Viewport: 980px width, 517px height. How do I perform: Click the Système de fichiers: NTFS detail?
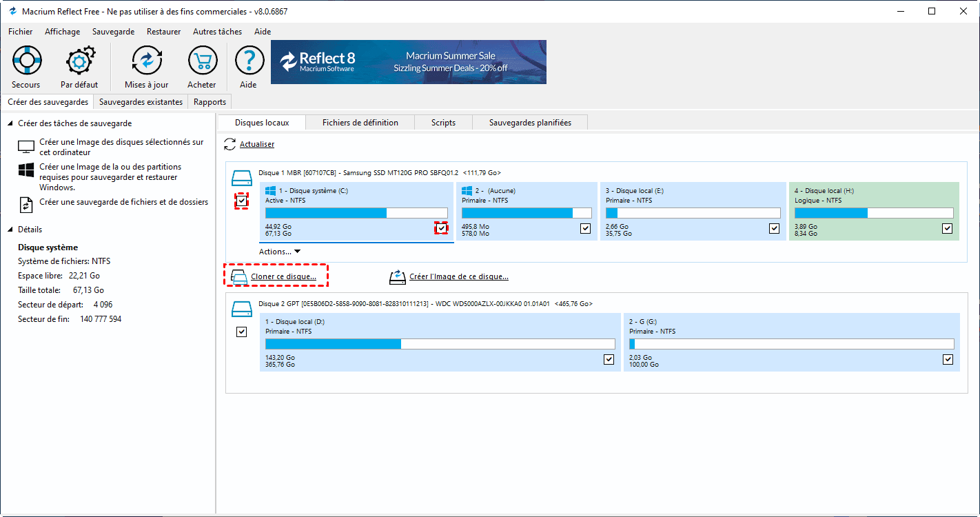click(x=64, y=261)
